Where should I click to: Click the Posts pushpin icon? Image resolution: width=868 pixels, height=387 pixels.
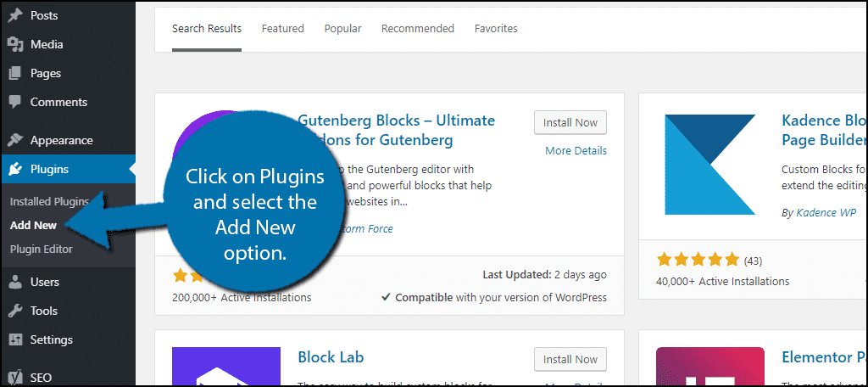click(x=15, y=15)
